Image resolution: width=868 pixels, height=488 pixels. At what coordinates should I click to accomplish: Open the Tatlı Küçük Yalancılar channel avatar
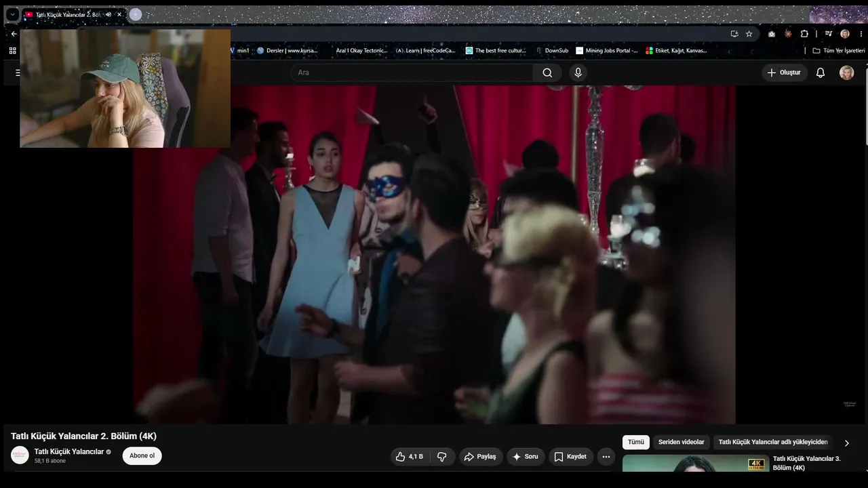coord(20,455)
